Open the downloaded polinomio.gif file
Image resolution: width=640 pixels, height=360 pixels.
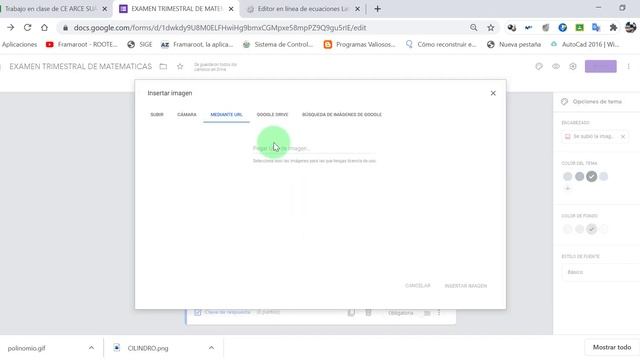tap(27, 348)
